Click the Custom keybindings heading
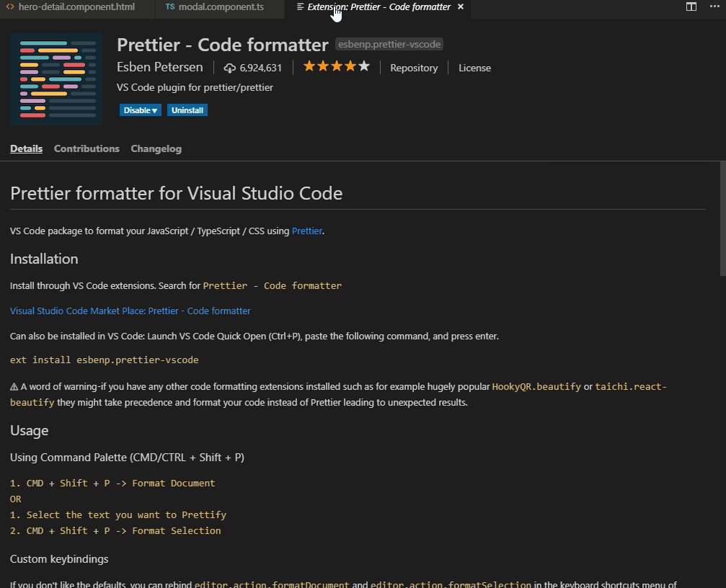726x588 pixels. tap(59, 559)
